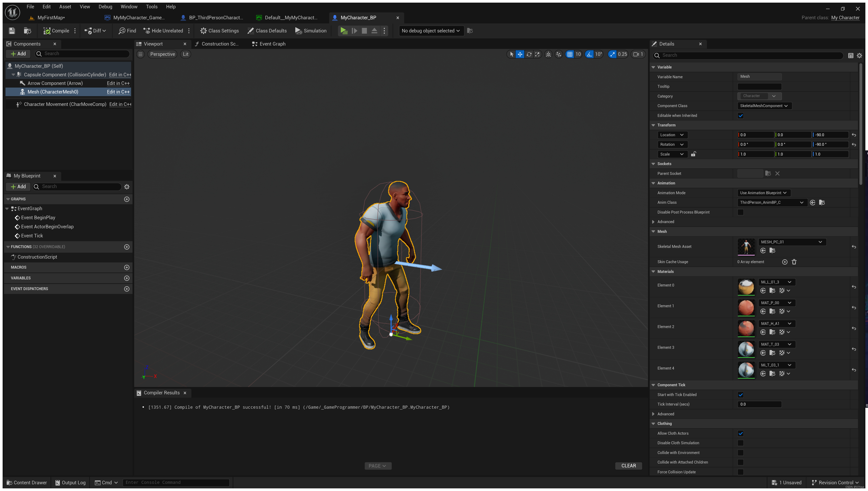Open the debug object selector dropdown
This screenshot has width=868, height=491.
[x=431, y=31]
